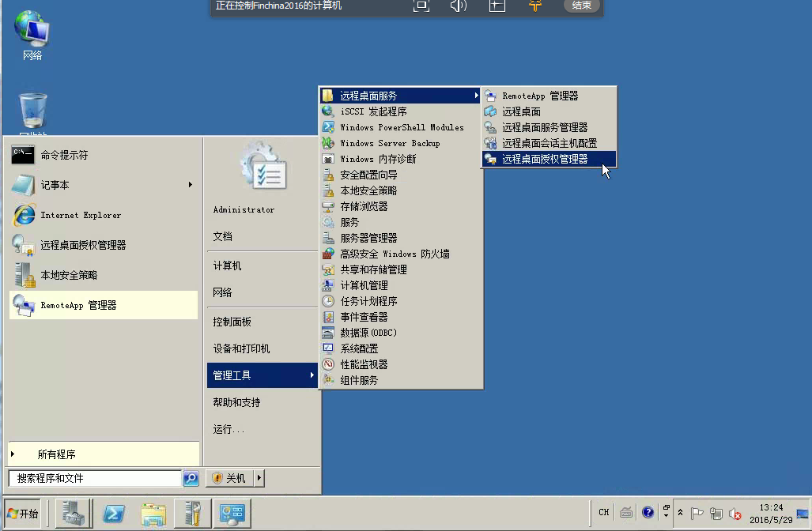Click the 事件查看器 icon
Viewport: 812px width, 531px height.
[x=328, y=317]
